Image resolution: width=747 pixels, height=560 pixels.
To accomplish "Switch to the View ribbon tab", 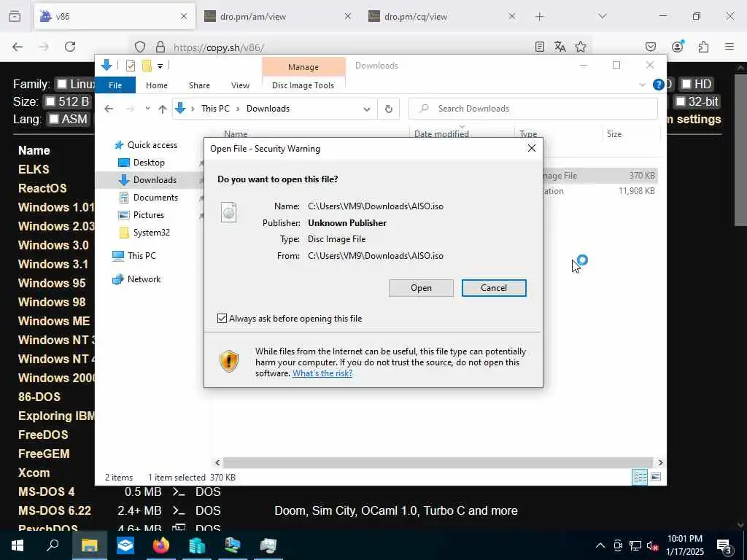I will tap(240, 85).
